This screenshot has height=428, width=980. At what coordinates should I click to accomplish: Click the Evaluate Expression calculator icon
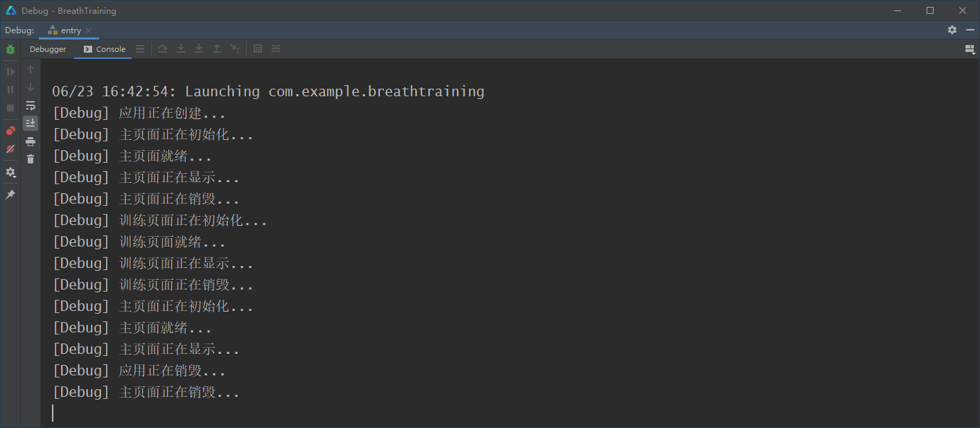point(258,48)
